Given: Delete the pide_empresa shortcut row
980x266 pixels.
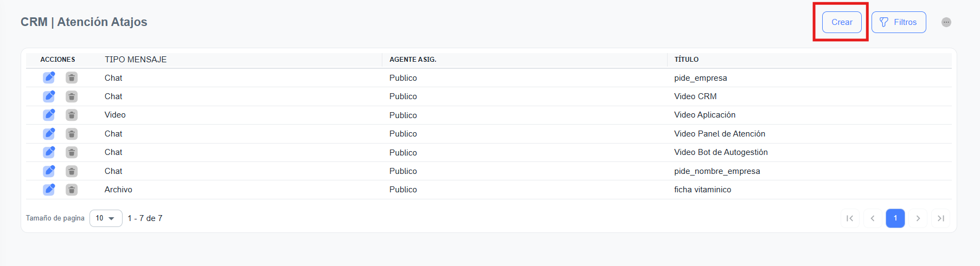Looking at the screenshot, I should tap(72, 78).
